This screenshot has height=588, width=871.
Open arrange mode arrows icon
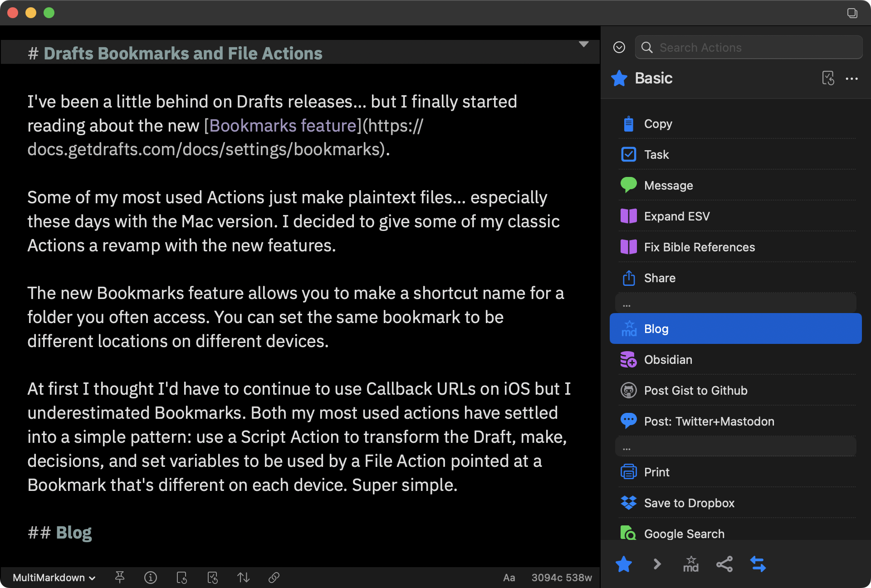tap(243, 578)
